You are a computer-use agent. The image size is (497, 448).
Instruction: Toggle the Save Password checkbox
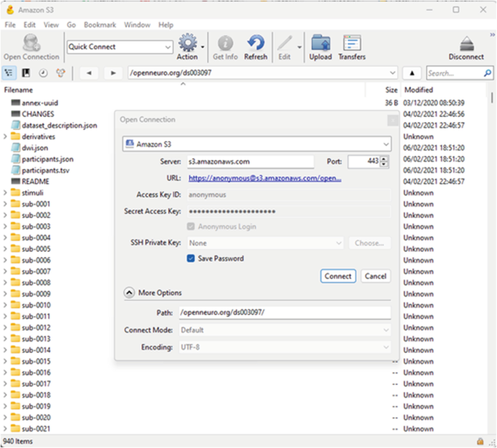(191, 258)
